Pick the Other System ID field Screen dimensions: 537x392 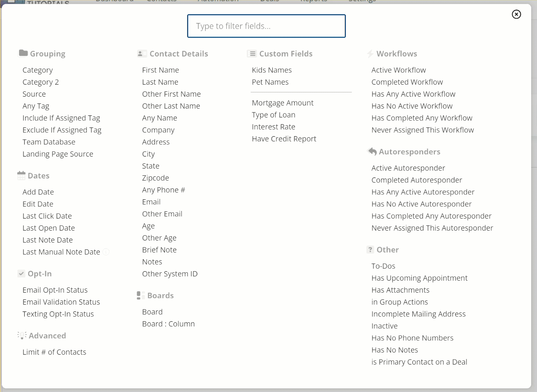[x=170, y=274]
